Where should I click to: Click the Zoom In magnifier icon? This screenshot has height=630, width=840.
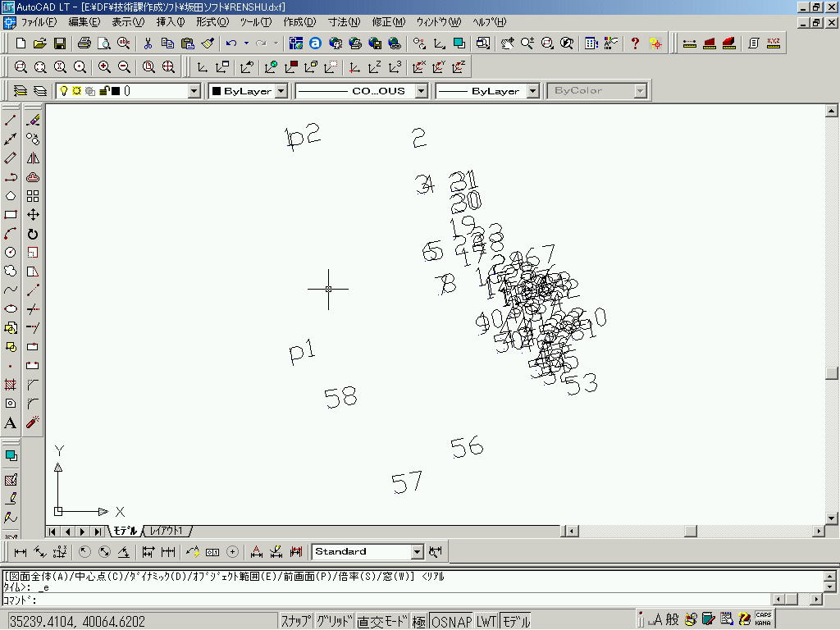pos(104,67)
